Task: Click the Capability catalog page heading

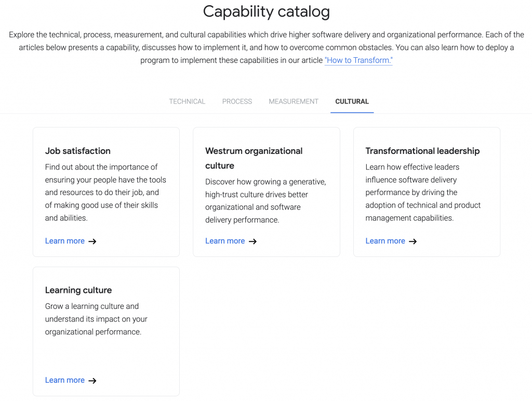Action: (266, 11)
